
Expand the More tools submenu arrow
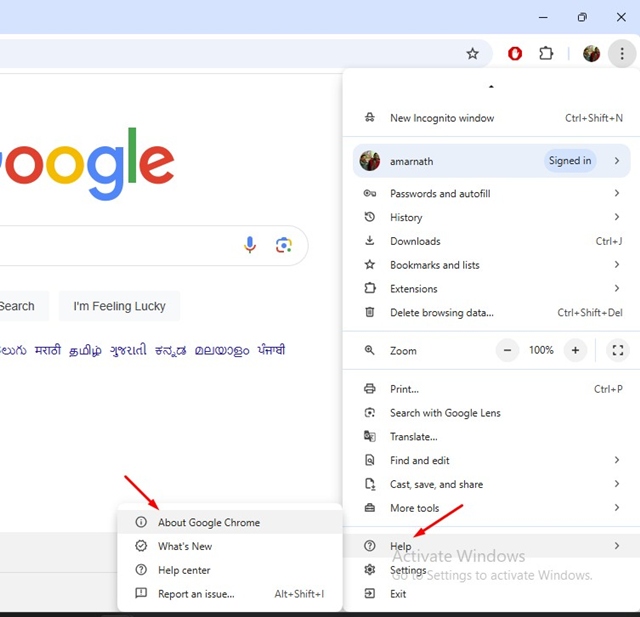click(617, 508)
